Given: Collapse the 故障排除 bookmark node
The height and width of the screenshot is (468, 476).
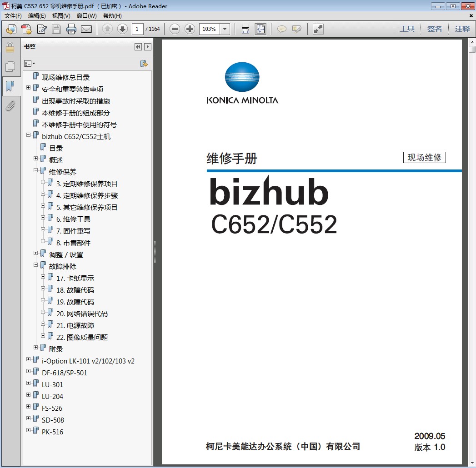Looking at the screenshot, I should pyautogui.click(x=36, y=265).
